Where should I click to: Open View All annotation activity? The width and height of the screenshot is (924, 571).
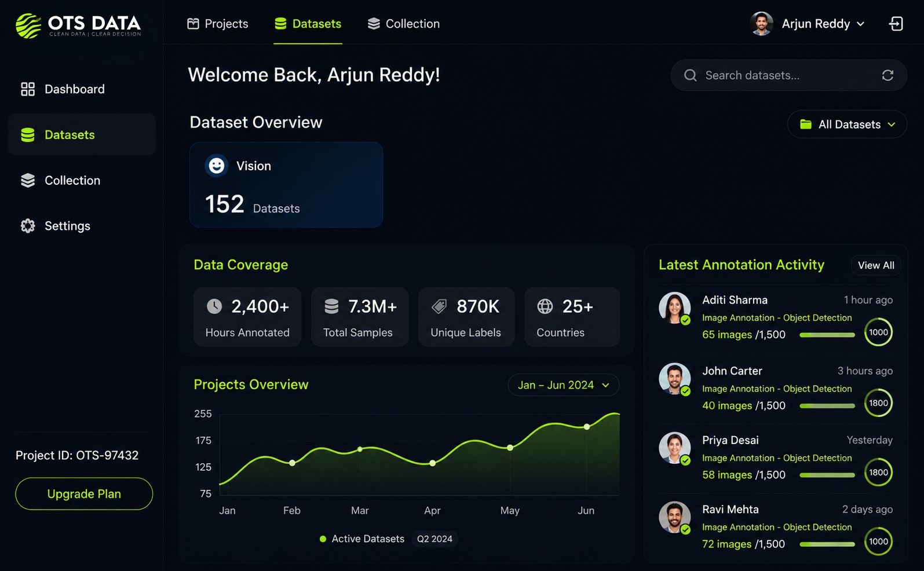pyautogui.click(x=876, y=265)
